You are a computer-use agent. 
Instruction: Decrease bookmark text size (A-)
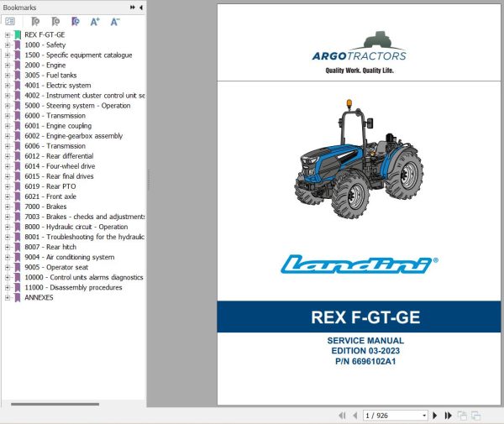tap(115, 22)
